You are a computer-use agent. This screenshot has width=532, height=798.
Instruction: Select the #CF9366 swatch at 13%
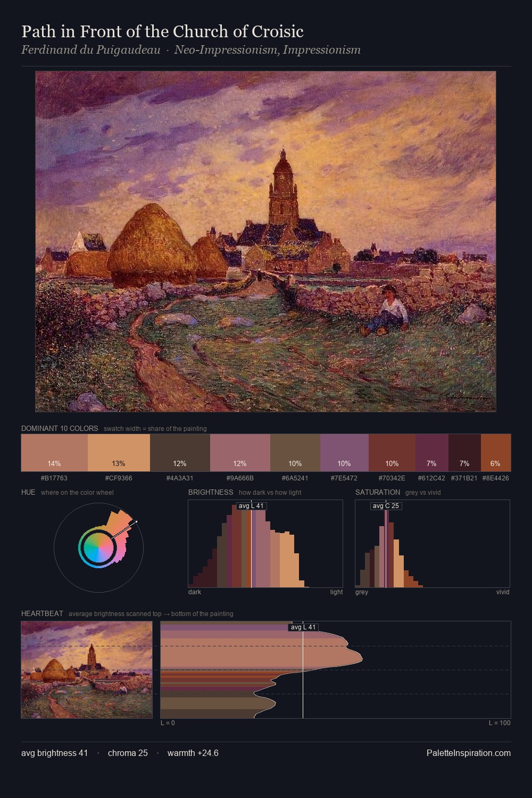119,453
